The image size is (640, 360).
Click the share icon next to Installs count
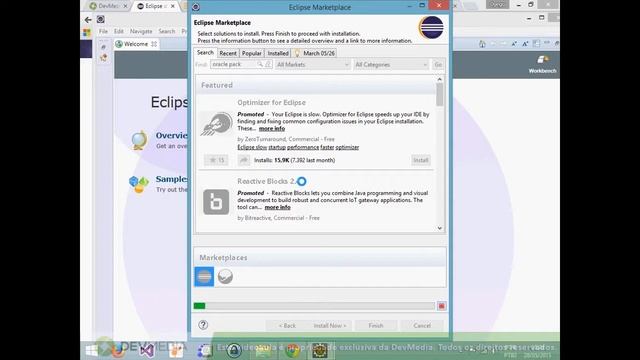244,160
